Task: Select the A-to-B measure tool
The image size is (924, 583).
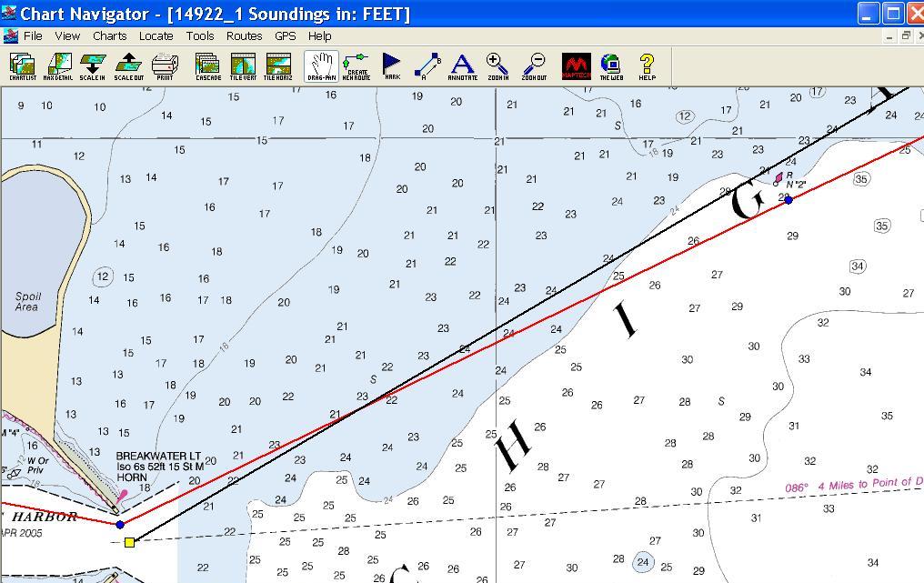Action: tap(427, 65)
